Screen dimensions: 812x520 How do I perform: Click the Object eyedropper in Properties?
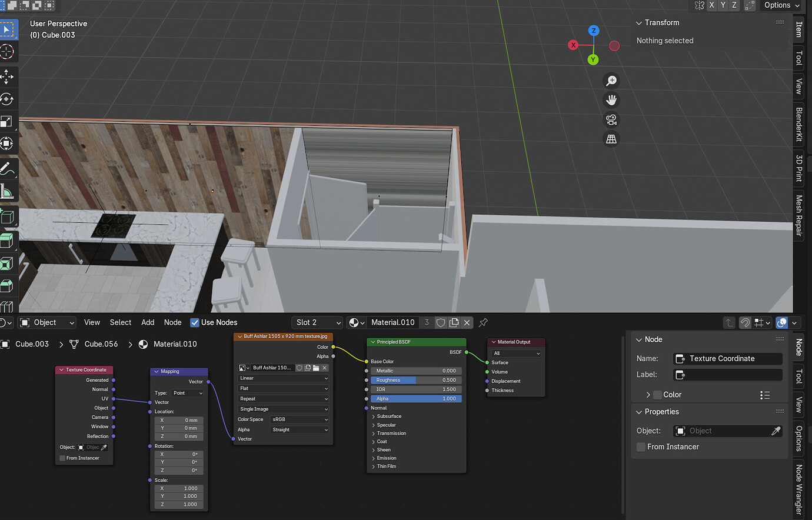click(x=776, y=431)
